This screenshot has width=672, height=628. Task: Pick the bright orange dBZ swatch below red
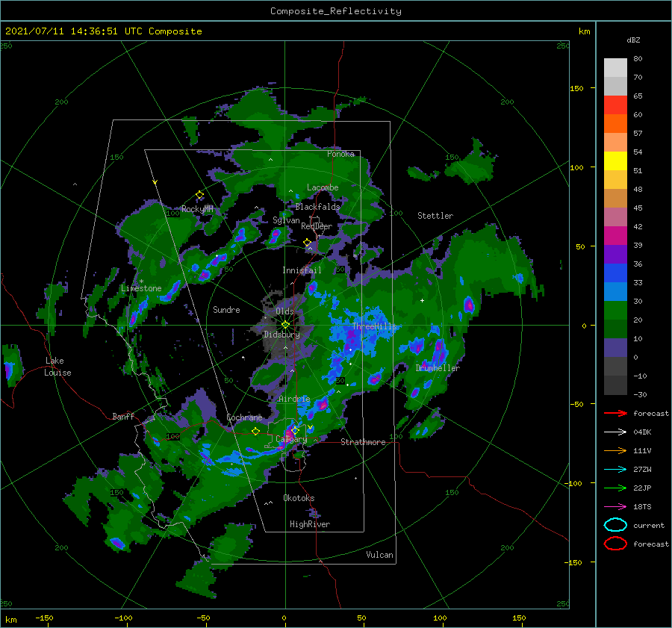[x=615, y=123]
